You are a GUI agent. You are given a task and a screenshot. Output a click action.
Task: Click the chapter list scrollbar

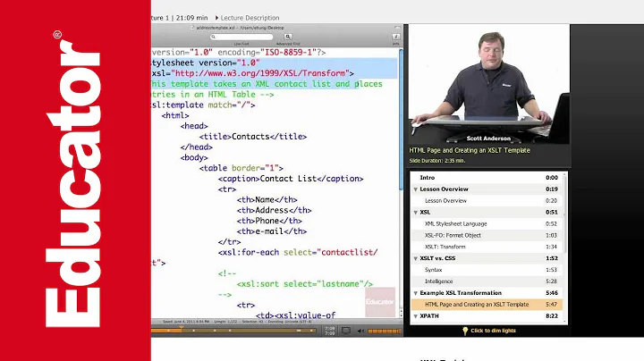click(x=564, y=214)
